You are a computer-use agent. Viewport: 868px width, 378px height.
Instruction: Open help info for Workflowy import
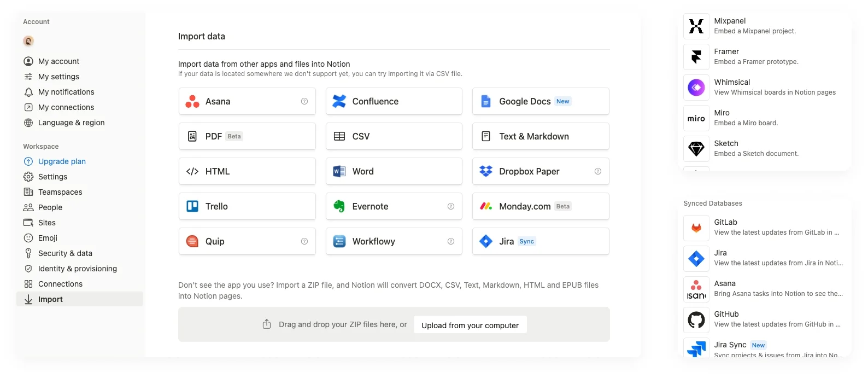pos(451,241)
